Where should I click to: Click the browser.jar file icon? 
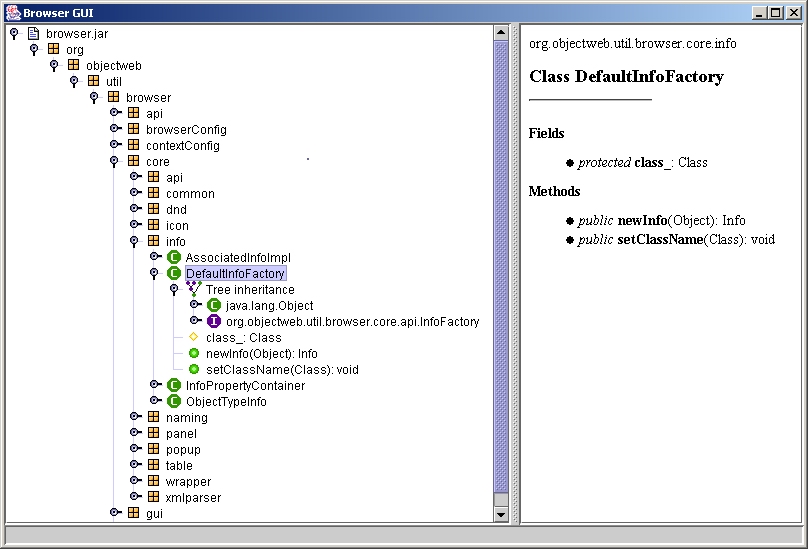[33, 33]
